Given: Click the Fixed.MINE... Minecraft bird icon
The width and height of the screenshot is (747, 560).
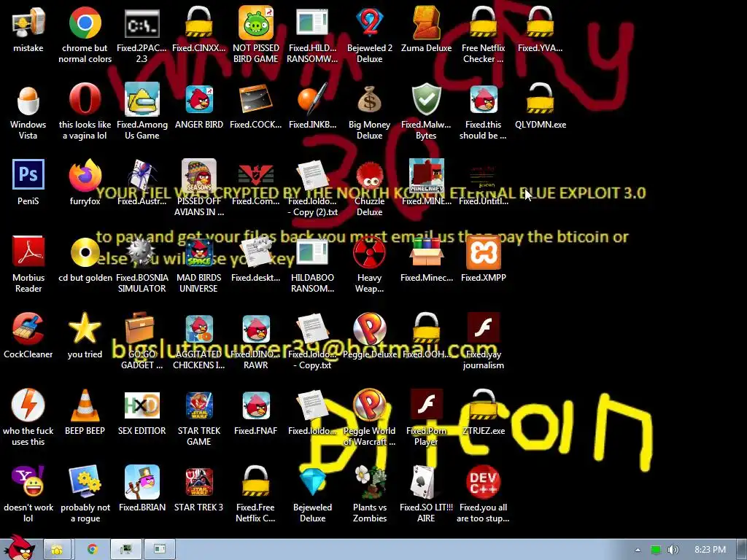Looking at the screenshot, I should click(x=426, y=176).
